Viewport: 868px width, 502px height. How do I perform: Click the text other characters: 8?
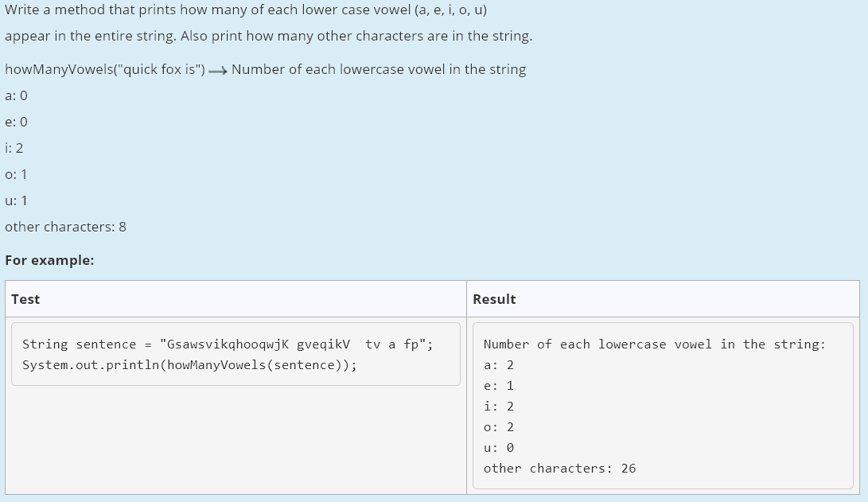65,227
